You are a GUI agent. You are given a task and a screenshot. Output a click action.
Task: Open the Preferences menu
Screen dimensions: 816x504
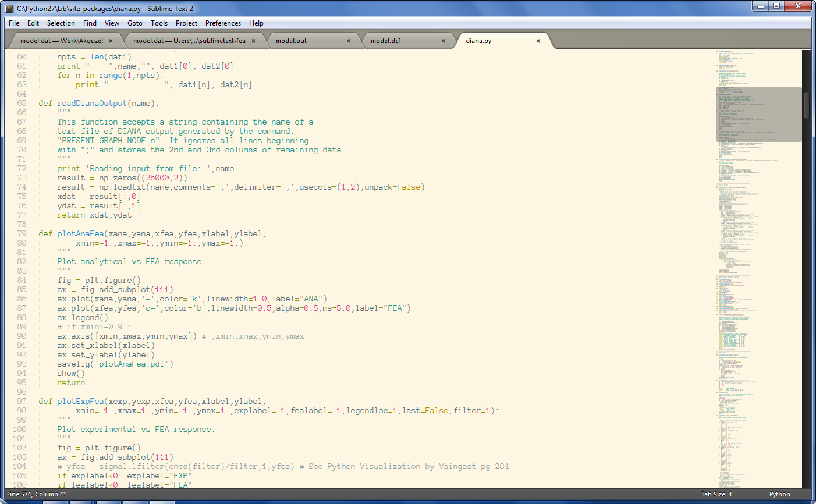pos(223,23)
